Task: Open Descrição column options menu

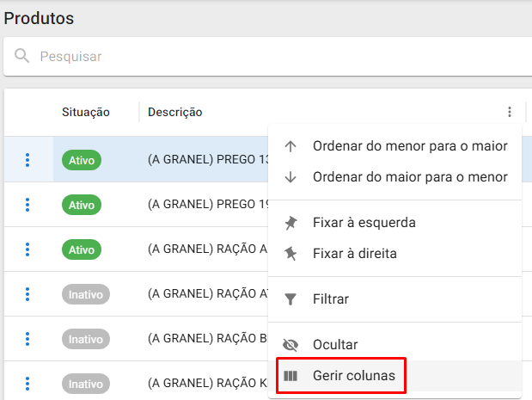Action: (510, 112)
